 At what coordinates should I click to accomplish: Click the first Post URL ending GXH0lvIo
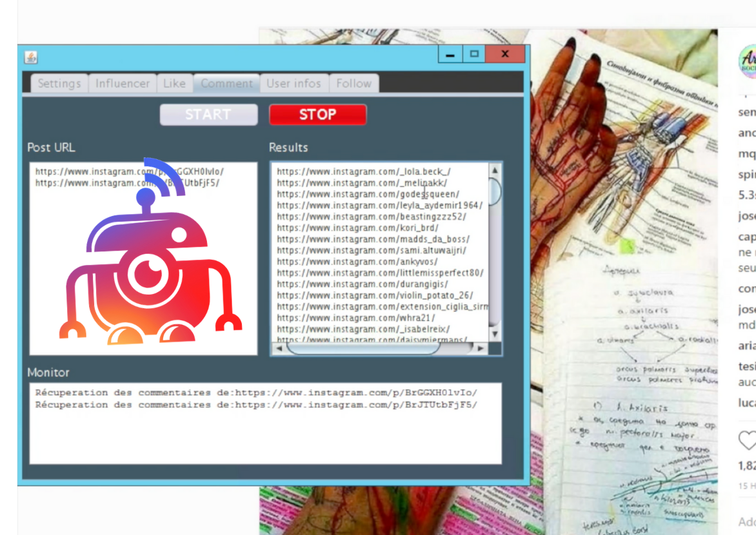tap(129, 171)
